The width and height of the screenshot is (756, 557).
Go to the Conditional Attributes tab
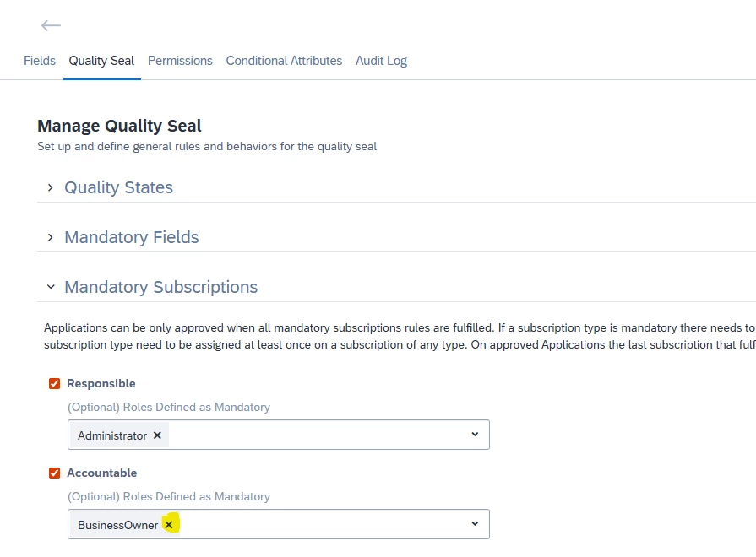coord(284,61)
